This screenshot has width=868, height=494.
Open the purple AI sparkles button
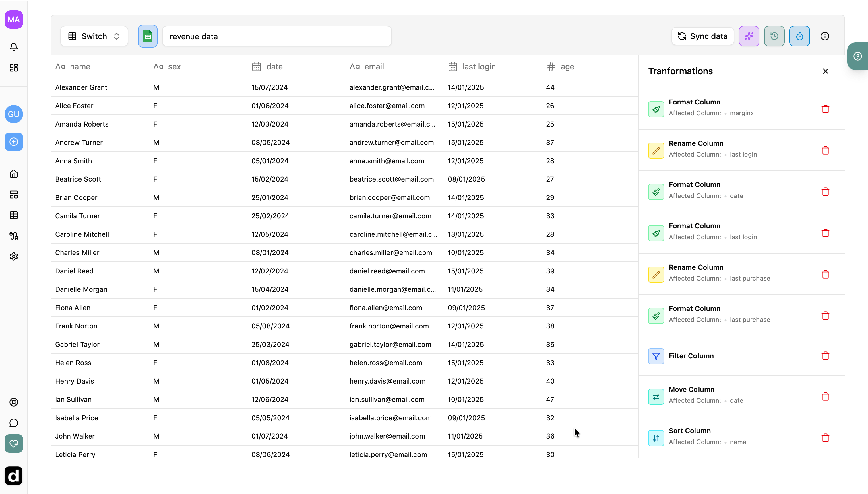749,36
